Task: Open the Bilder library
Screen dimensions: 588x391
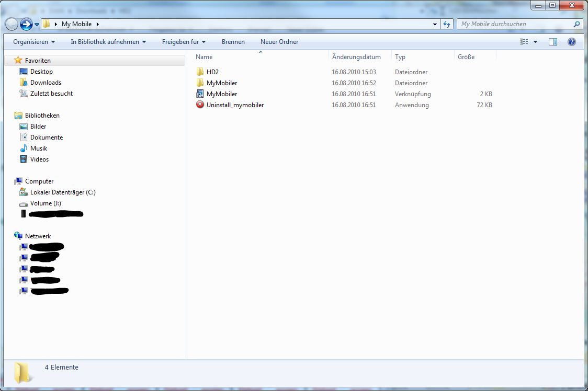Action: point(38,126)
